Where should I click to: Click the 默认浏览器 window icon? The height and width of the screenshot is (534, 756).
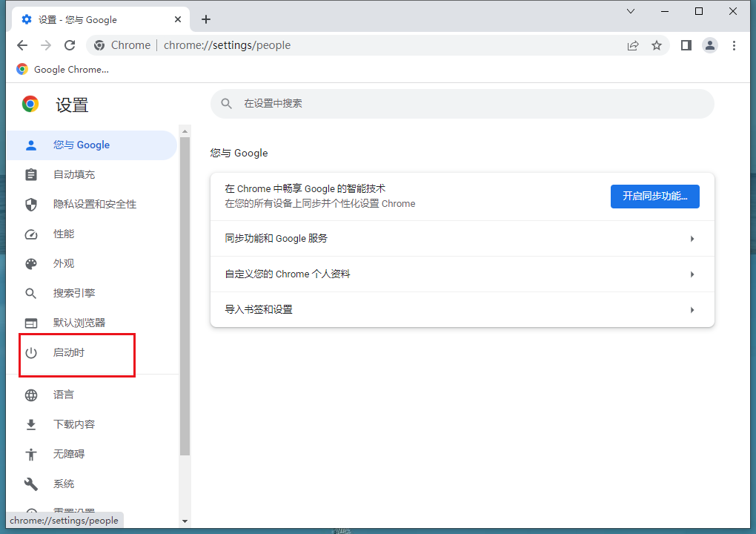[31, 323]
